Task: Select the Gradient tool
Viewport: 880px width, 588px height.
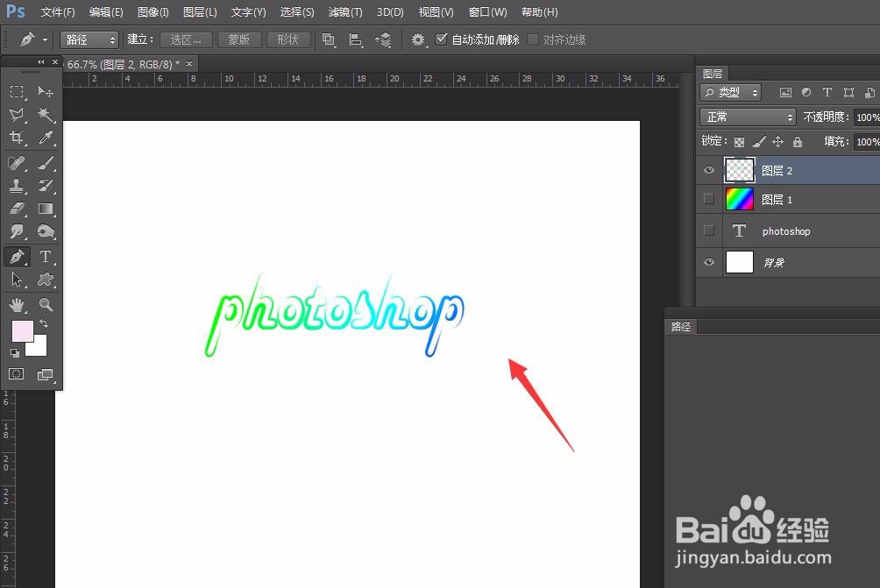Action: coord(46,209)
